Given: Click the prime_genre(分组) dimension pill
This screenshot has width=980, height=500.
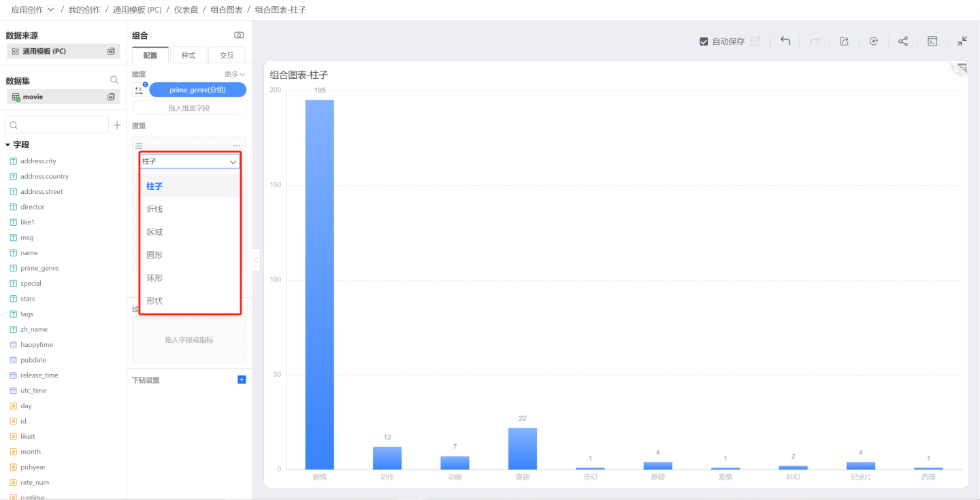Looking at the screenshot, I should (197, 90).
